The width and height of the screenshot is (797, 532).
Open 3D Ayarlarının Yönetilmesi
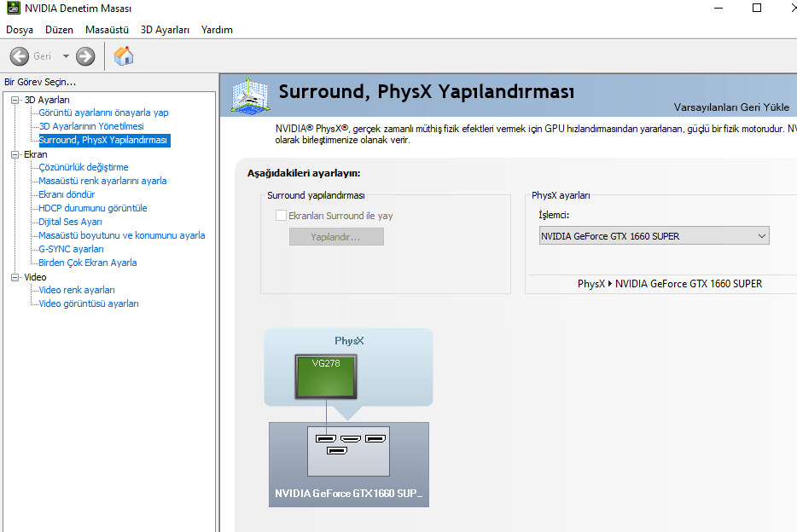[x=91, y=126]
